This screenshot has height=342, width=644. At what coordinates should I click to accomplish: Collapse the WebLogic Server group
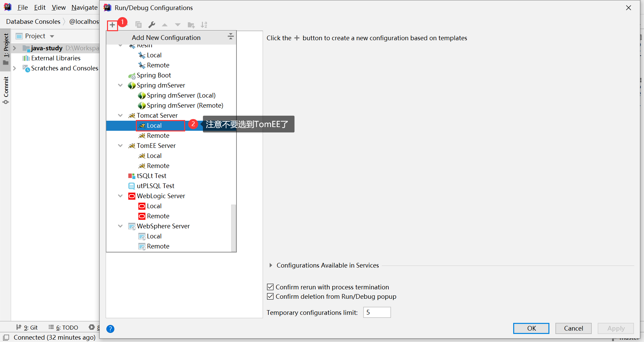point(120,196)
